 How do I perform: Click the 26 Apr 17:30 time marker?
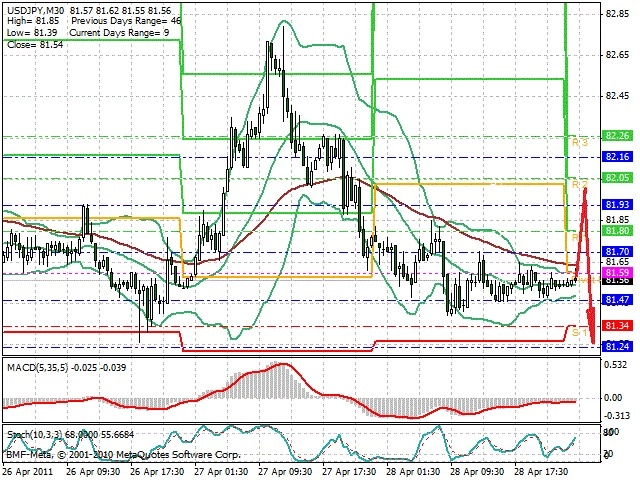157,472
